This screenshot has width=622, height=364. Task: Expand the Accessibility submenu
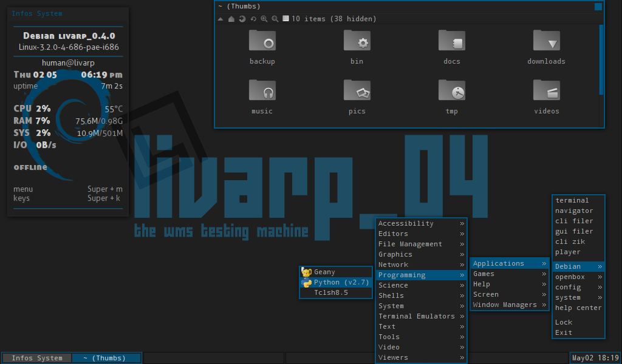click(421, 223)
